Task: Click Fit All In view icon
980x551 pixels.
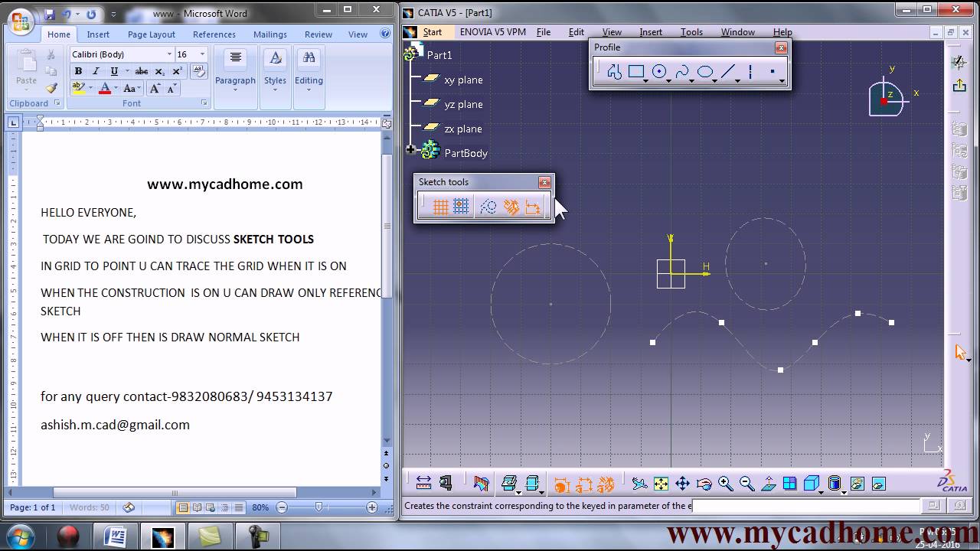Action: pyautogui.click(x=661, y=484)
